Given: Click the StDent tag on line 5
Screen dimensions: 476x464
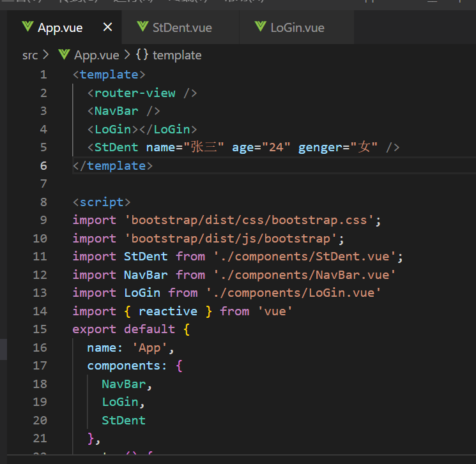Looking at the screenshot, I should [116, 147].
